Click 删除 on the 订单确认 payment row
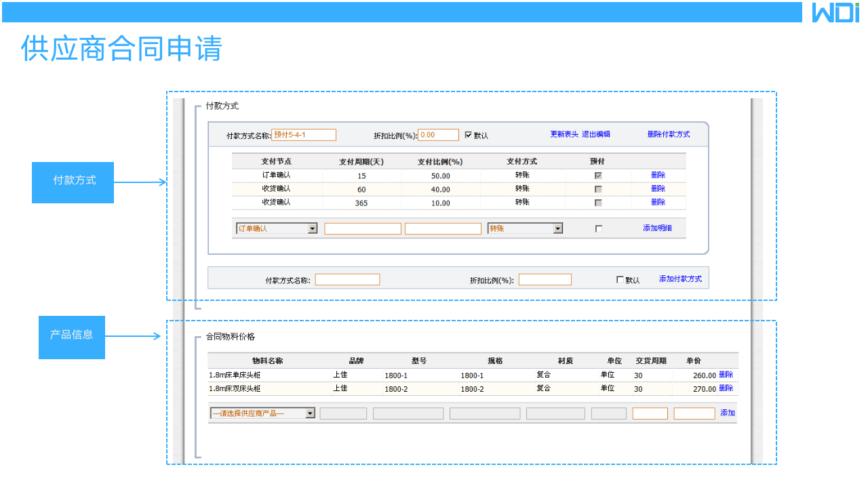The image size is (868, 488). 658,175
